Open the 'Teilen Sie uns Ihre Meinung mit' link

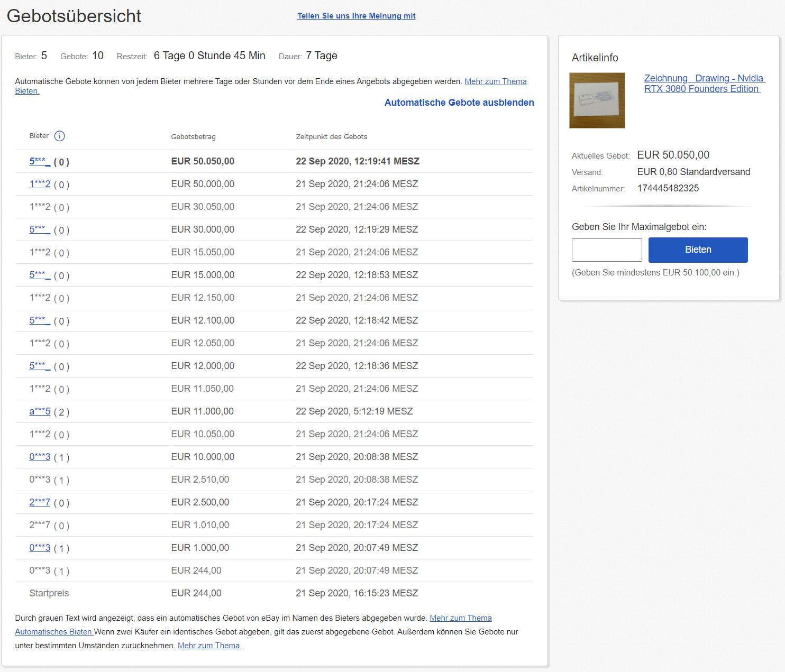357,16
